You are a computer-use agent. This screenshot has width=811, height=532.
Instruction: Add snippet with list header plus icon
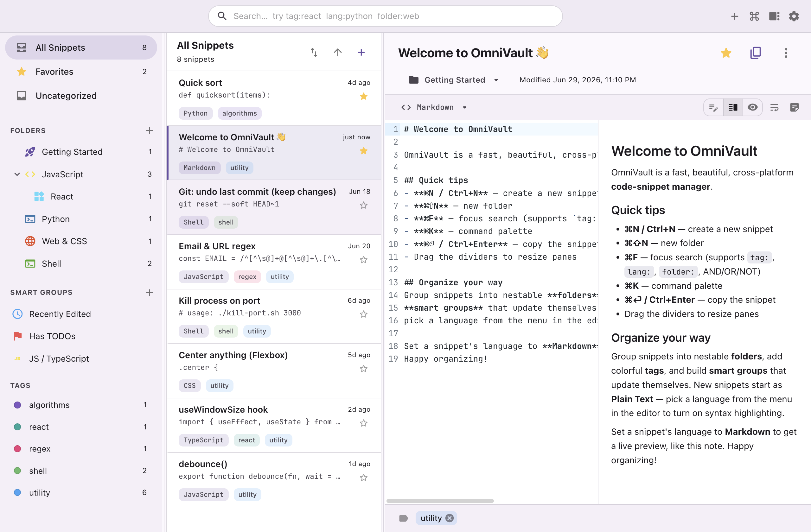[361, 52]
